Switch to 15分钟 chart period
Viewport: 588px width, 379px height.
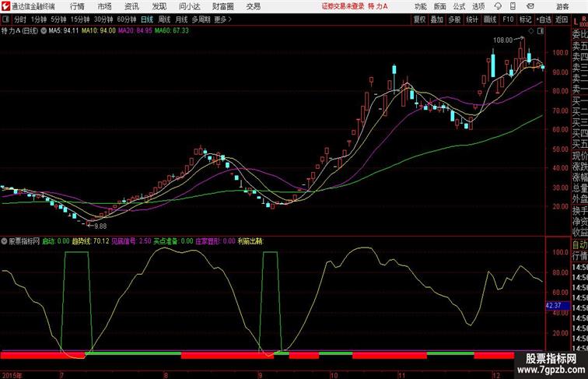(x=80, y=19)
